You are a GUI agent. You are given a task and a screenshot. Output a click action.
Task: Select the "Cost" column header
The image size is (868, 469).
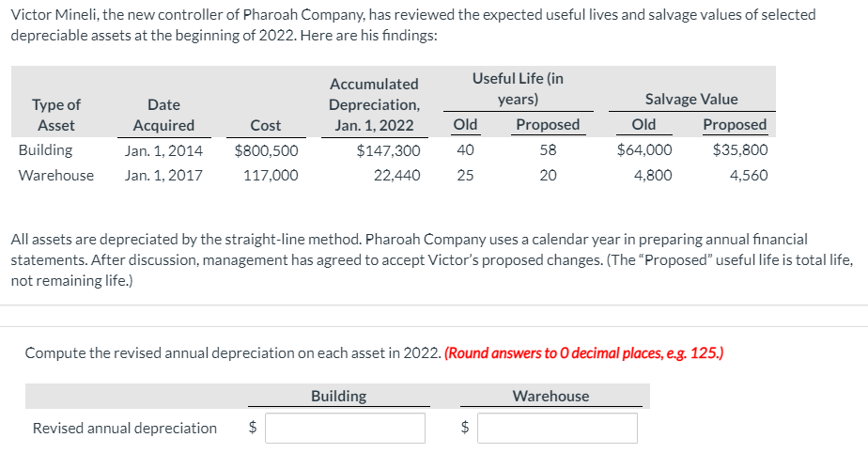(266, 125)
